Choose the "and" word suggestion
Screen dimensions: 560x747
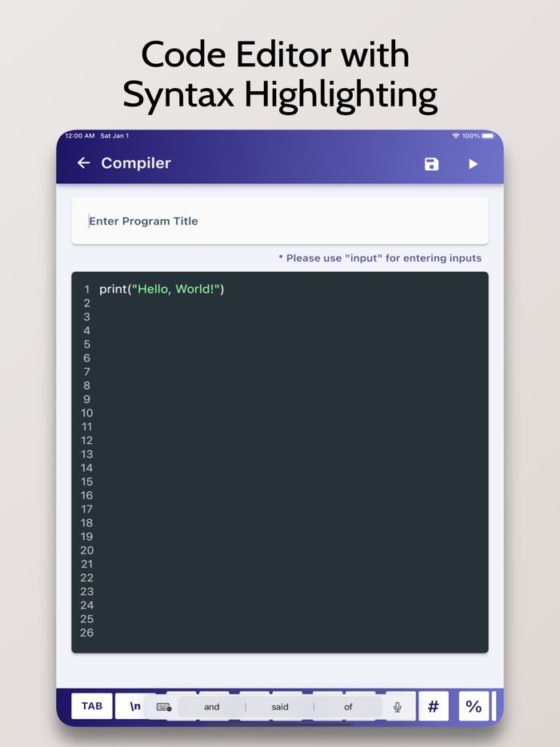[212, 707]
